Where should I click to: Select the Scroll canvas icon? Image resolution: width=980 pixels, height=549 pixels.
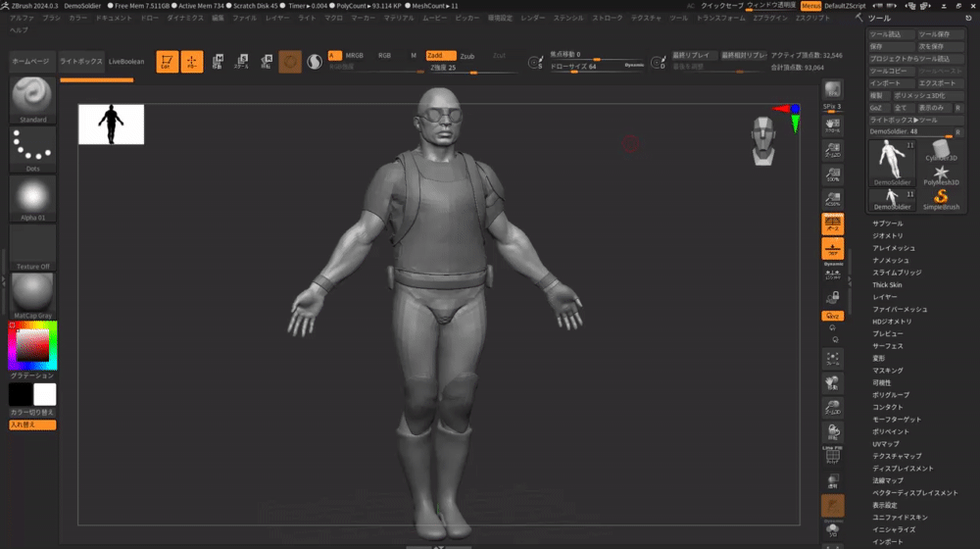tap(832, 125)
